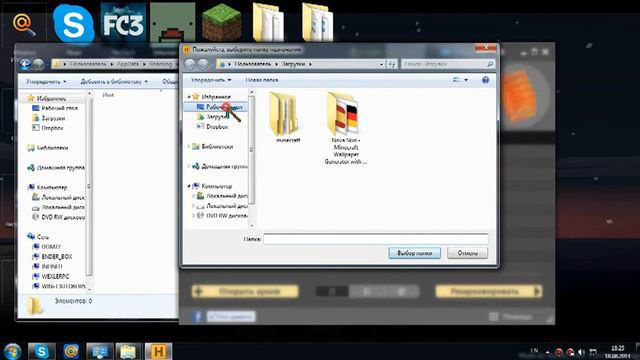Image resolution: width=640 pixels, height=360 pixels.
Task: Open the FC3 game desktop shortcut
Action: [123, 23]
